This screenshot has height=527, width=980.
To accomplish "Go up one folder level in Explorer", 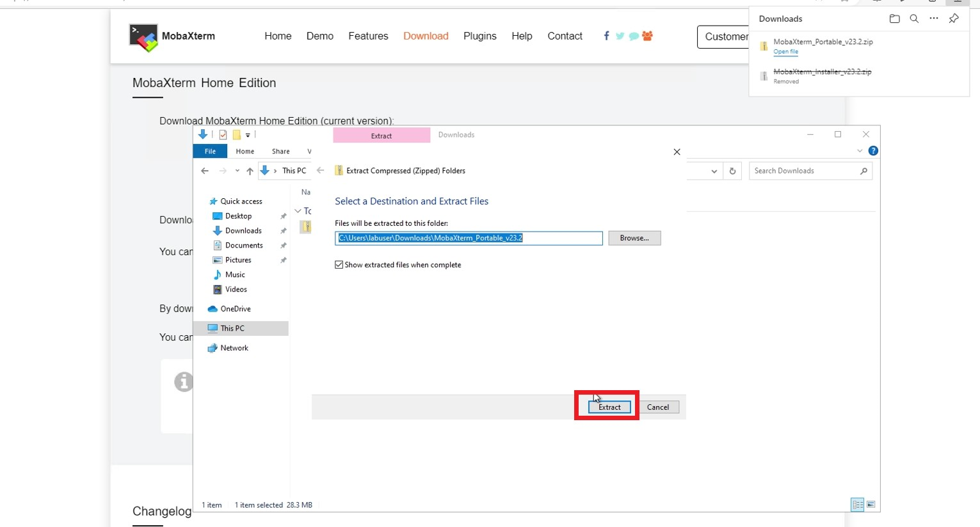I will (x=250, y=171).
